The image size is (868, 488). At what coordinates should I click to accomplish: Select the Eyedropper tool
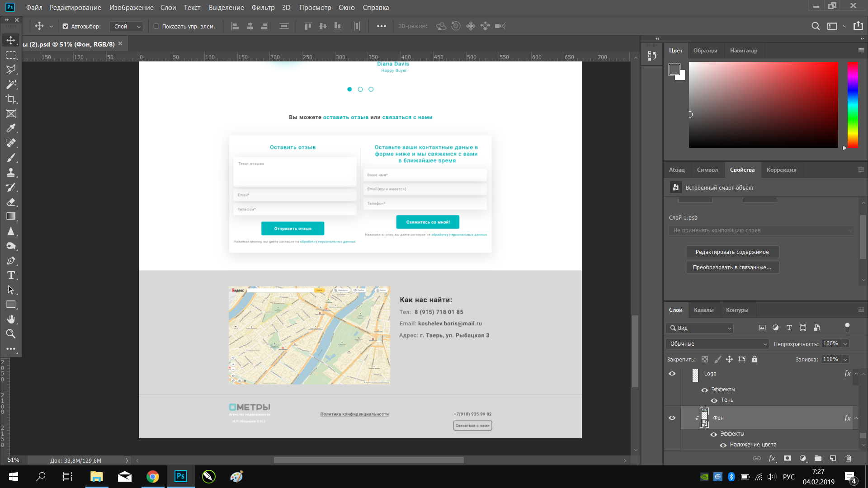11,128
